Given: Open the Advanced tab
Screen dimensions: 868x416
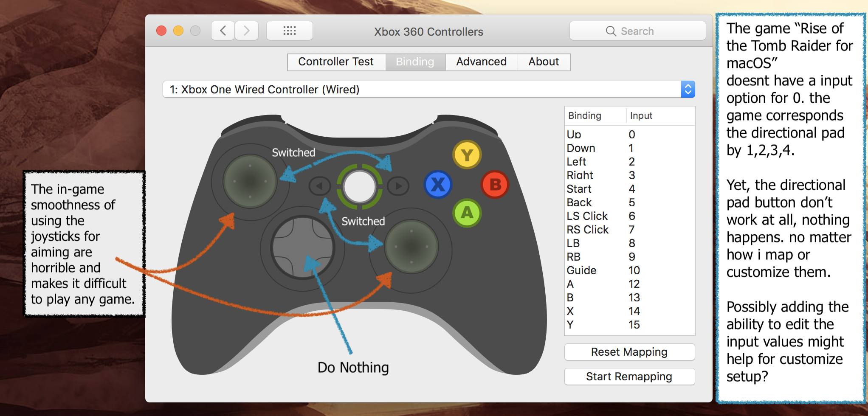Looking at the screenshot, I should coord(482,62).
